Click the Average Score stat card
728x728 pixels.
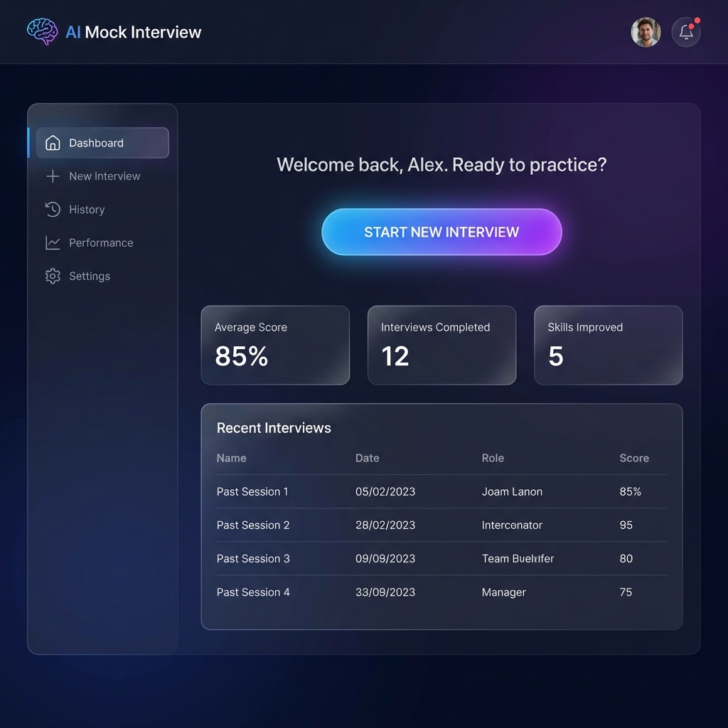pyautogui.click(x=275, y=345)
